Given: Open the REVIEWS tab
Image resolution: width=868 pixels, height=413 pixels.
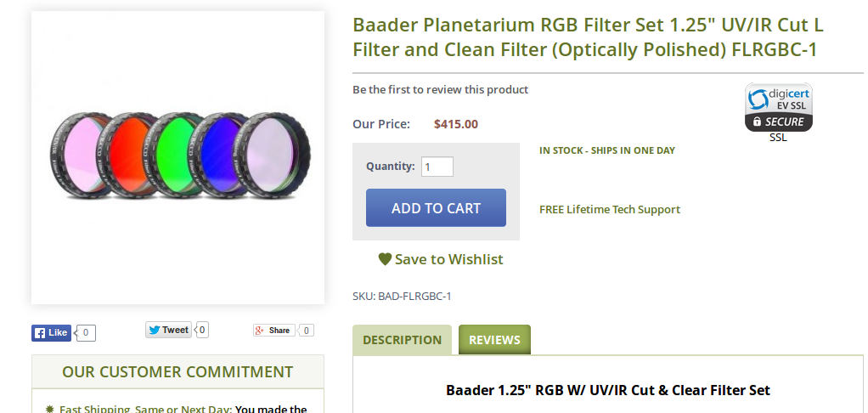Looking at the screenshot, I should coord(494,340).
